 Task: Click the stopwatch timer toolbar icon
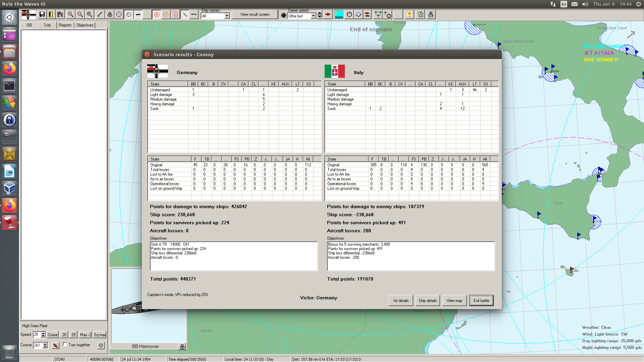coord(349,14)
